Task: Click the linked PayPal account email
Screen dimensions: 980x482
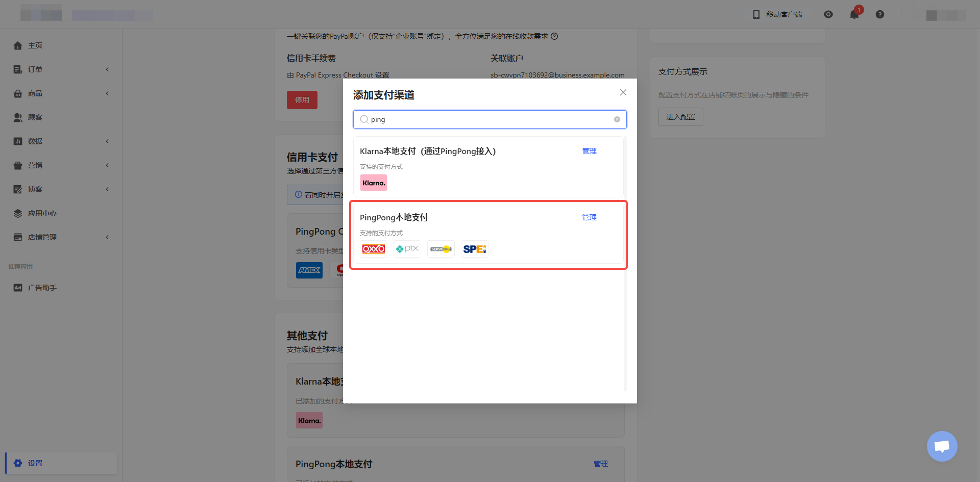Action: click(557, 75)
